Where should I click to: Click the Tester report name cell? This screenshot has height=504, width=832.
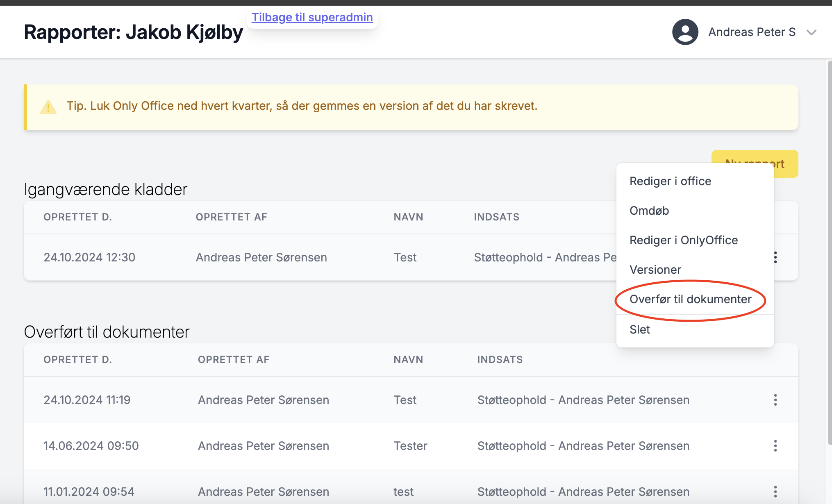410,446
